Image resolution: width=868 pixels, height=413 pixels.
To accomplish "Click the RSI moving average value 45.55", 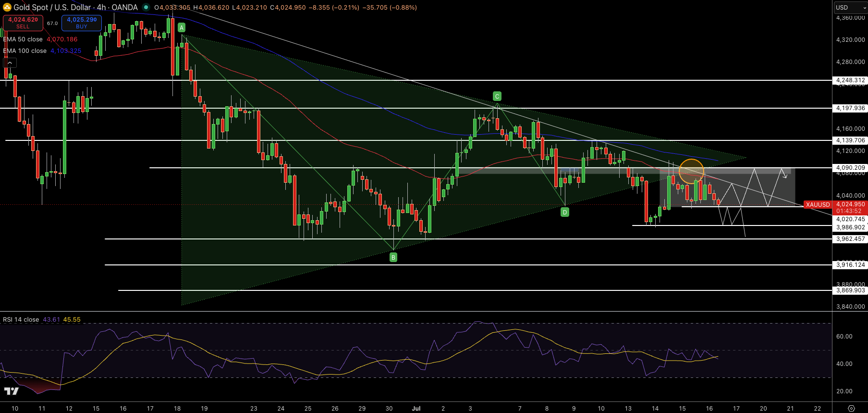I will 72,320.
